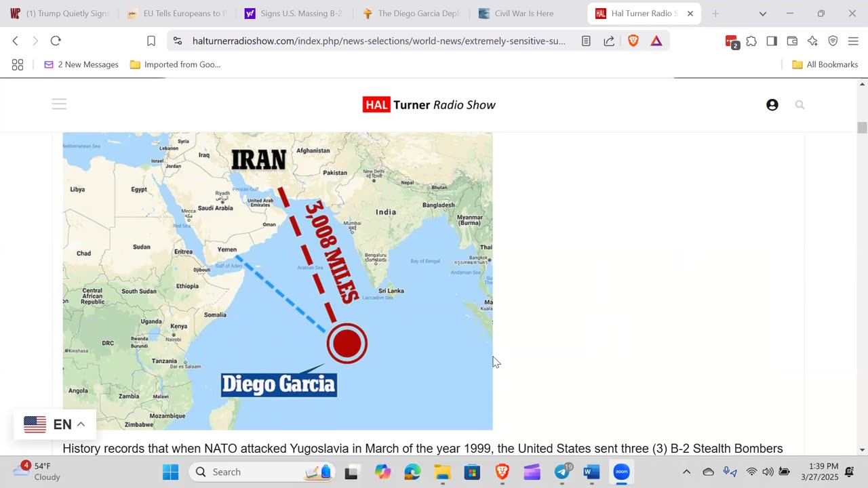This screenshot has height=488, width=868.
Task: Open File Explorer from the taskbar
Action: click(442, 472)
